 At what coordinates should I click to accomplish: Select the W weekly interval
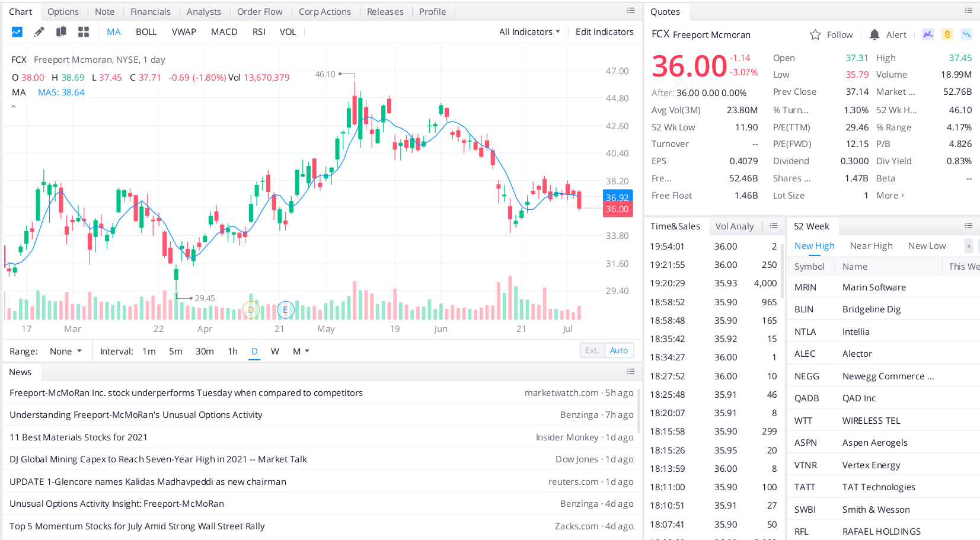click(275, 352)
